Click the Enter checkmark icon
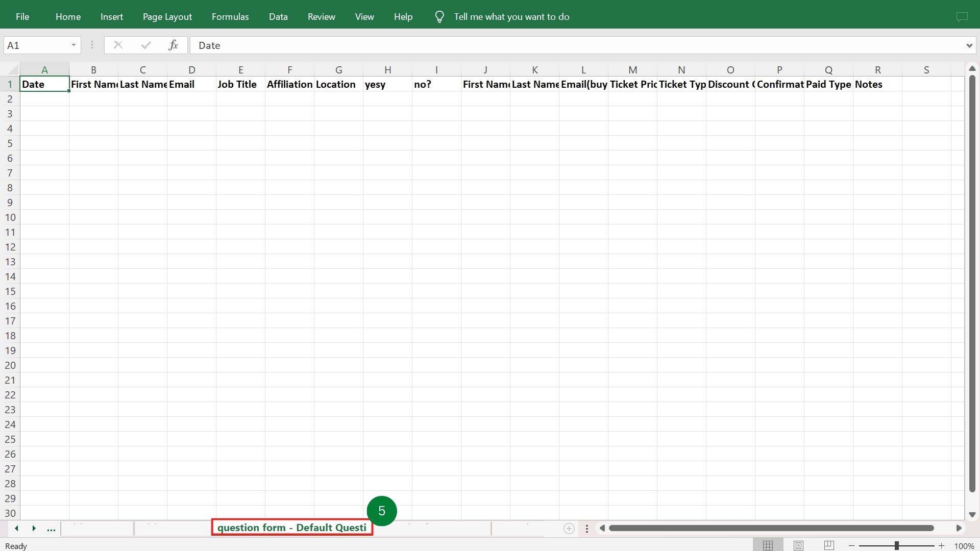Image resolution: width=980 pixels, height=551 pixels. point(146,45)
